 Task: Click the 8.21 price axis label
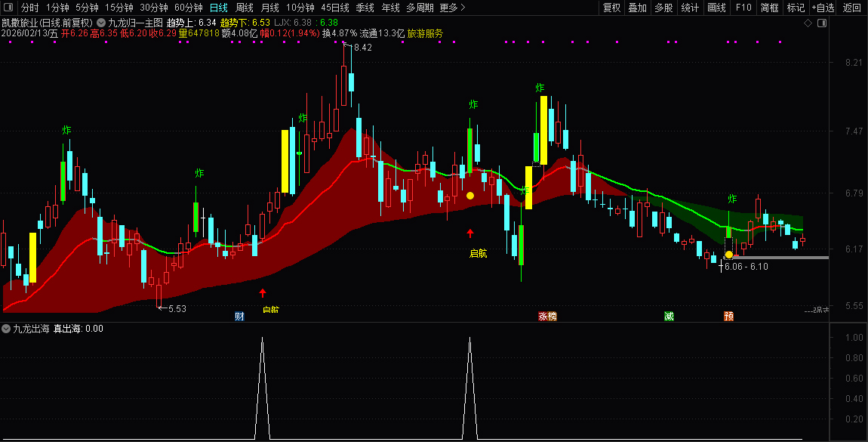[x=854, y=63]
